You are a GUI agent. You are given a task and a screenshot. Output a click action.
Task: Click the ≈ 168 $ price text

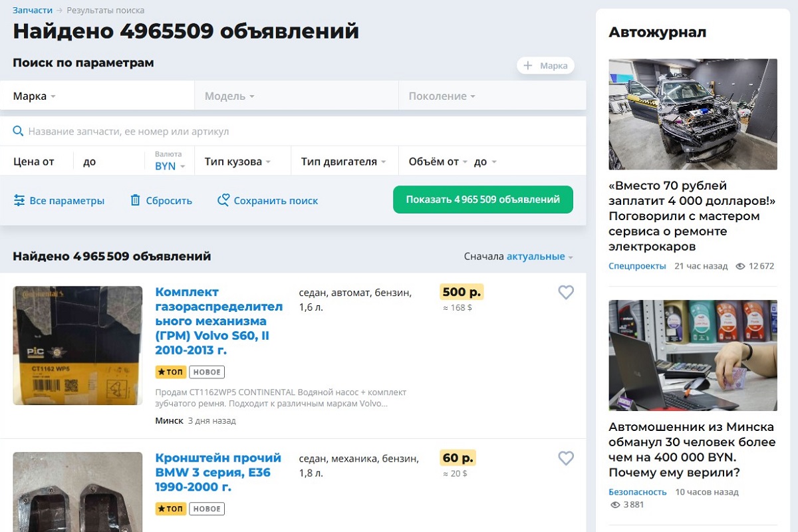click(458, 308)
